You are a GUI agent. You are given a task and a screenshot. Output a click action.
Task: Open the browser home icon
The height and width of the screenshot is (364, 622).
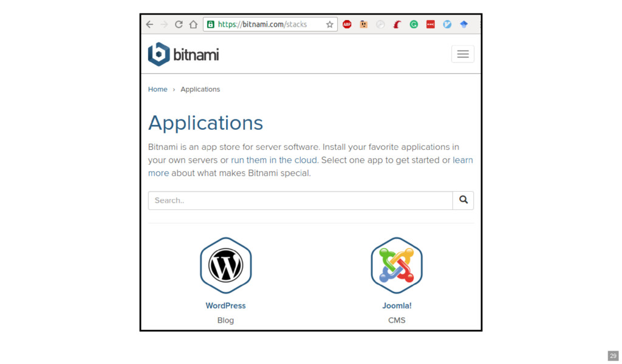(x=193, y=24)
